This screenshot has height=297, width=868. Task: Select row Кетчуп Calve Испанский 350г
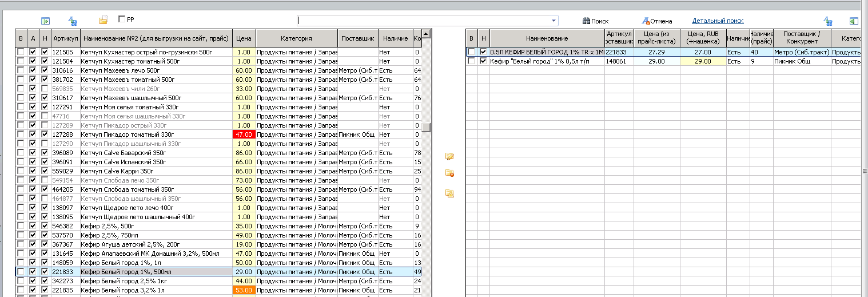tap(218, 162)
